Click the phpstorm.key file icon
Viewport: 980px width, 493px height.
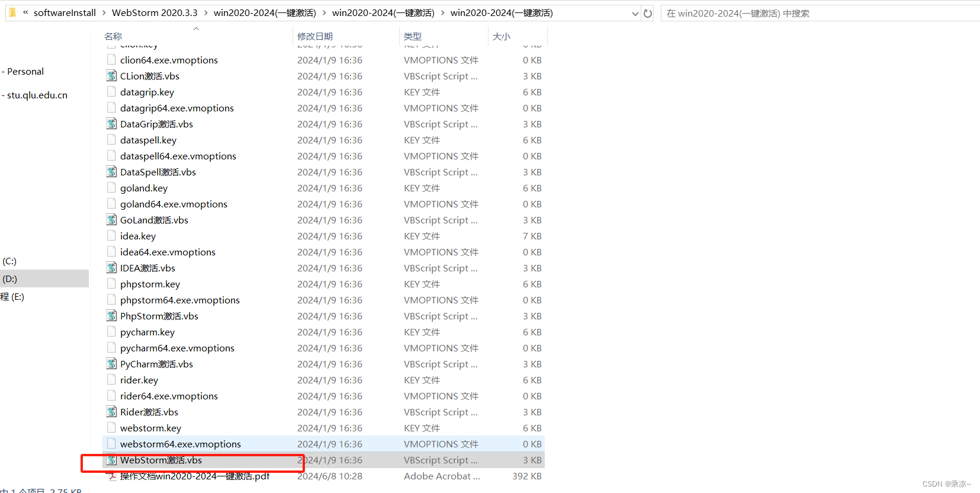(x=111, y=283)
